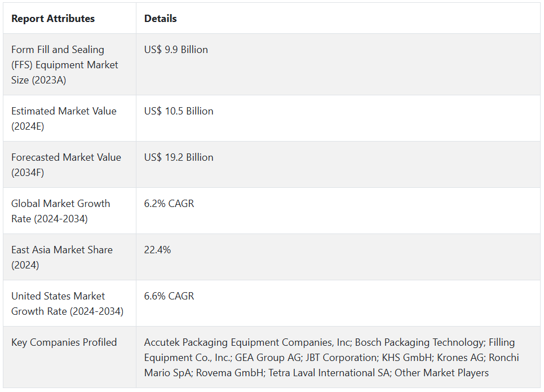Click the Details column header
Viewport: 544px width, 392px height.
[161, 19]
